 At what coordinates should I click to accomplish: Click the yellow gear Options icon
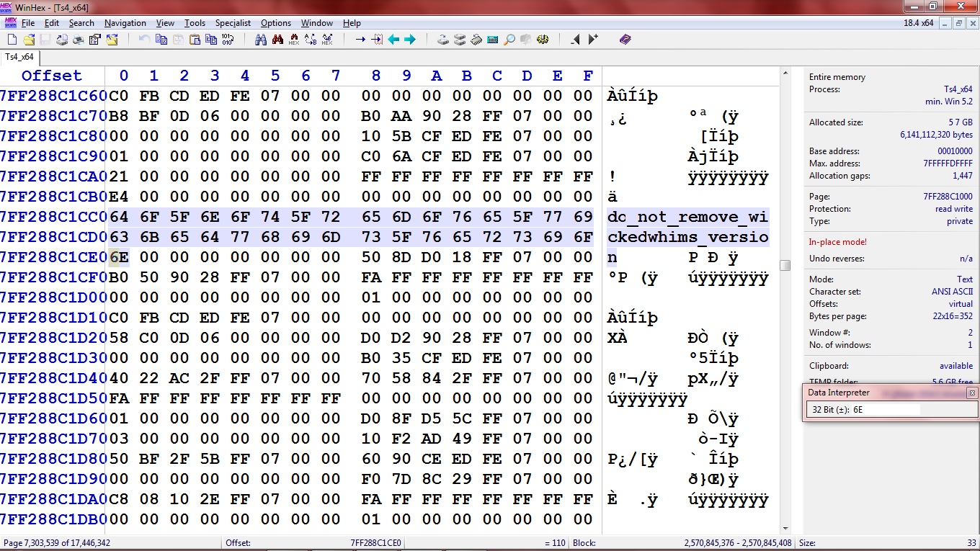click(x=543, y=40)
